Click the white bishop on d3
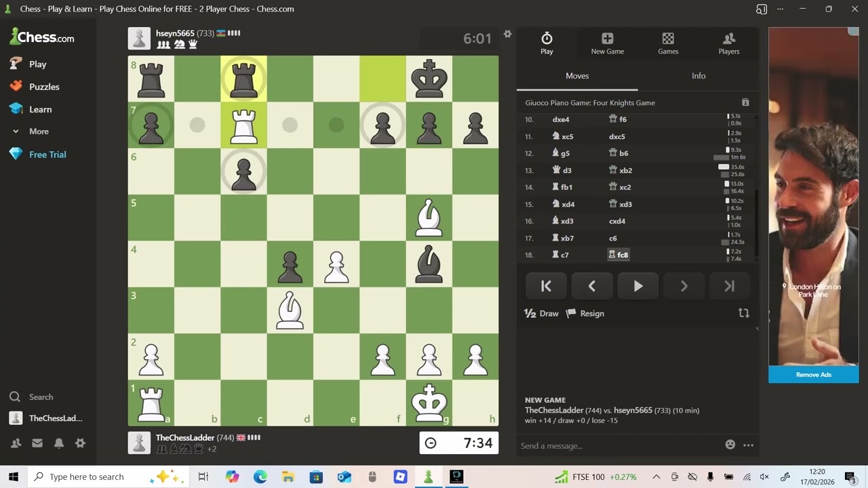This screenshot has height=488, width=868. 290,310
